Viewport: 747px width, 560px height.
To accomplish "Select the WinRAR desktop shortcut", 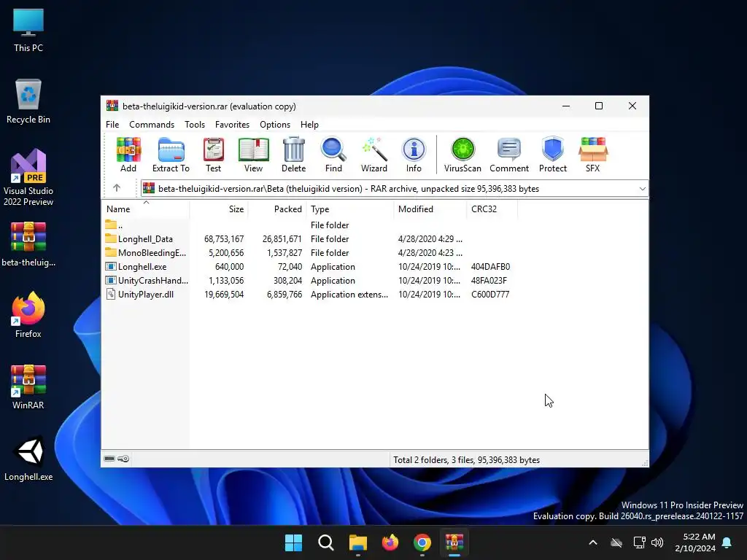I will [28, 387].
